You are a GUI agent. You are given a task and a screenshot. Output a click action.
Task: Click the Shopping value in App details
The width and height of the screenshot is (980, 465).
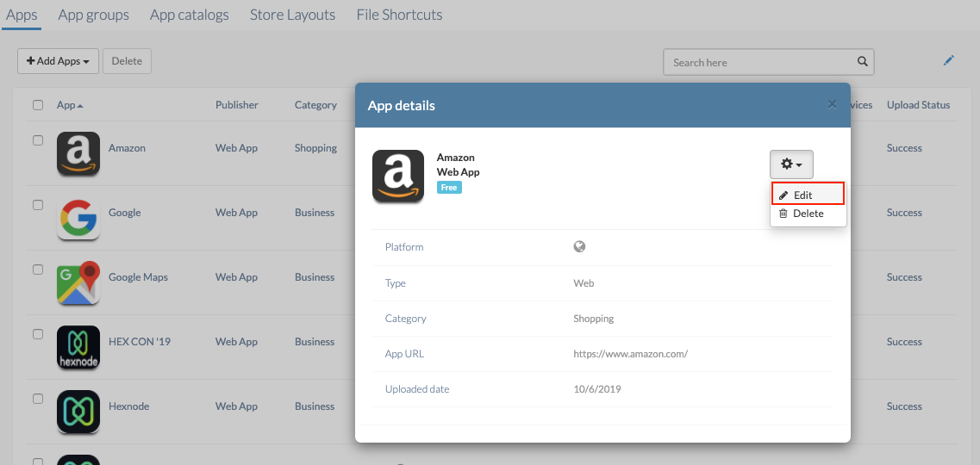pos(594,319)
